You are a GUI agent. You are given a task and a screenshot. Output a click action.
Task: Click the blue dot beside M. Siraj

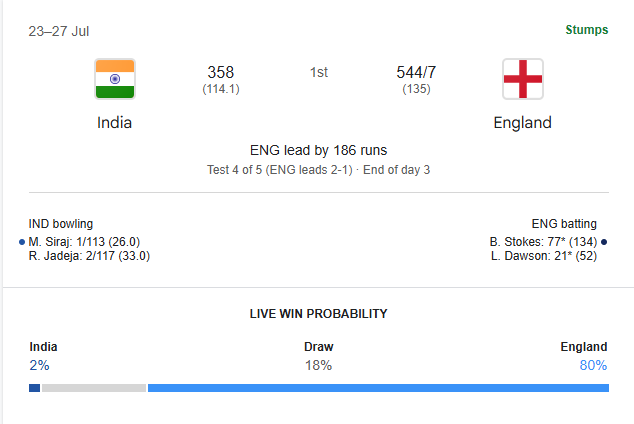[x=22, y=242]
